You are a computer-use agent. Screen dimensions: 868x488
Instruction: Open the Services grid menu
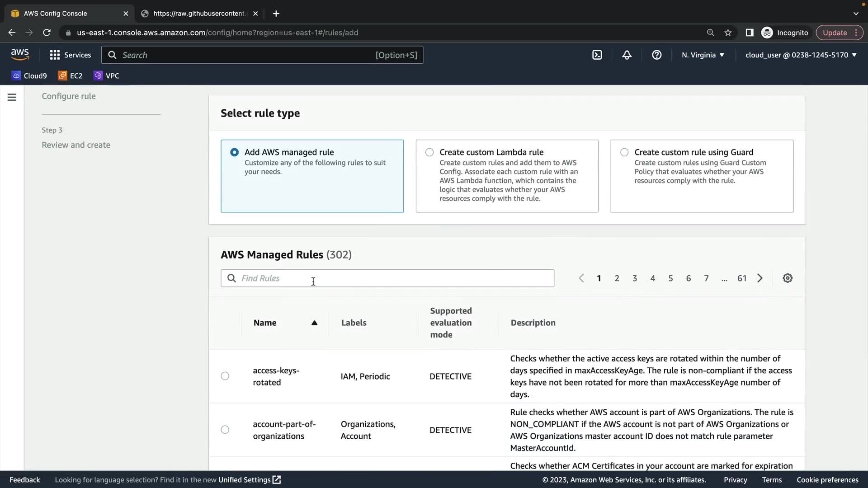point(70,55)
